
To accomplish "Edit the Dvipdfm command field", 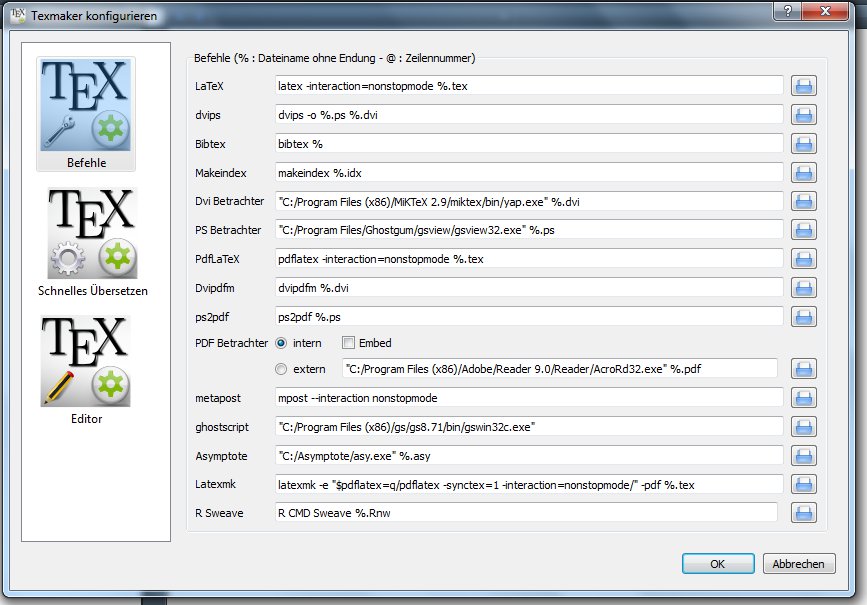I will click(529, 288).
